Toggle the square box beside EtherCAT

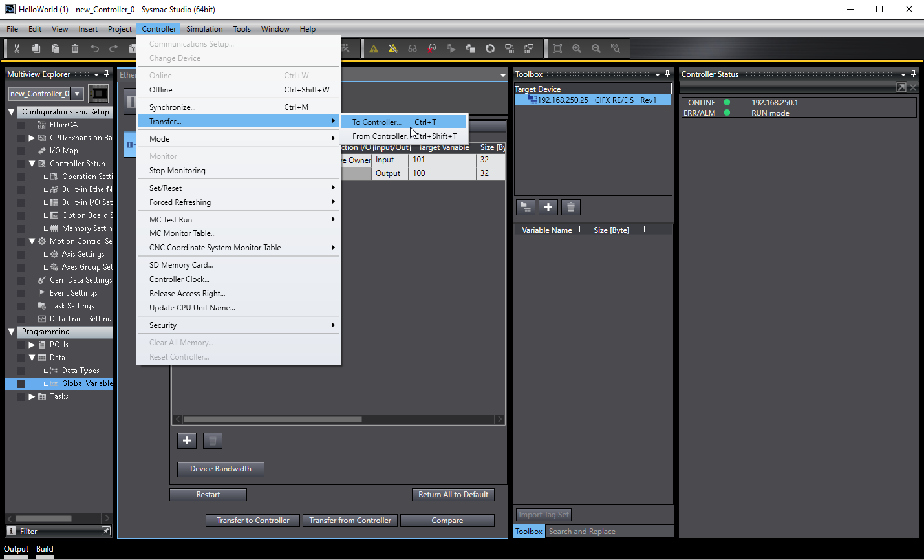[21, 125]
